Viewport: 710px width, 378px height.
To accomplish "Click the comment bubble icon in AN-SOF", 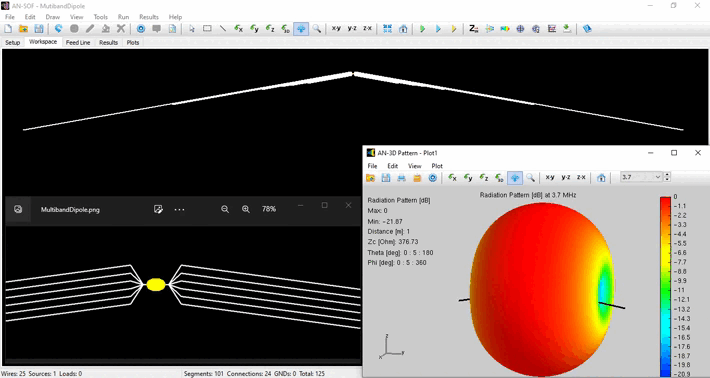I will tap(157, 29).
